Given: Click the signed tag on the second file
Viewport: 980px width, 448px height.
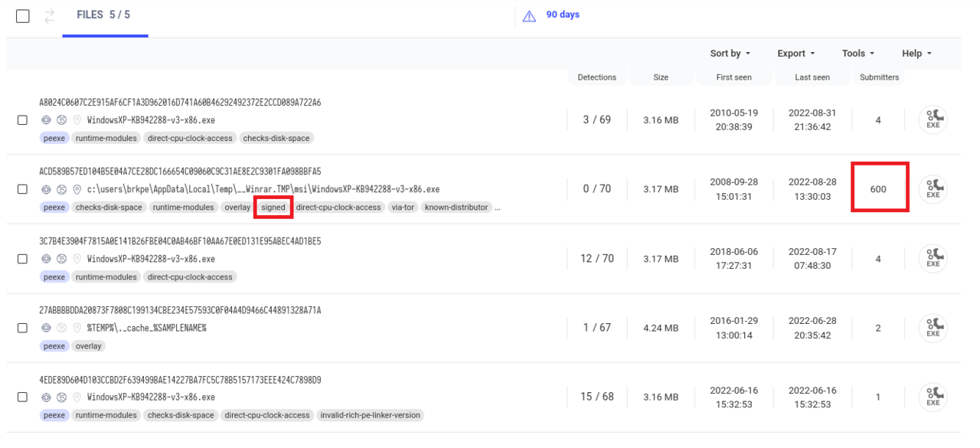Looking at the screenshot, I should point(273,208).
